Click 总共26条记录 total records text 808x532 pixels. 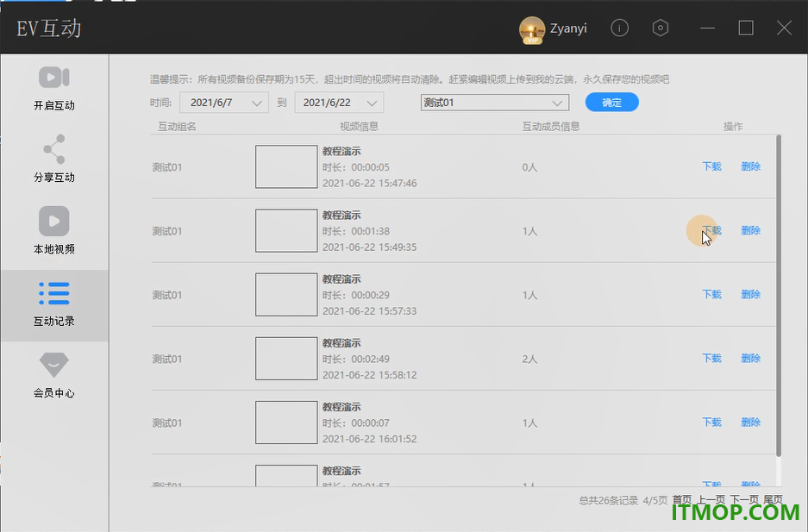(x=608, y=500)
